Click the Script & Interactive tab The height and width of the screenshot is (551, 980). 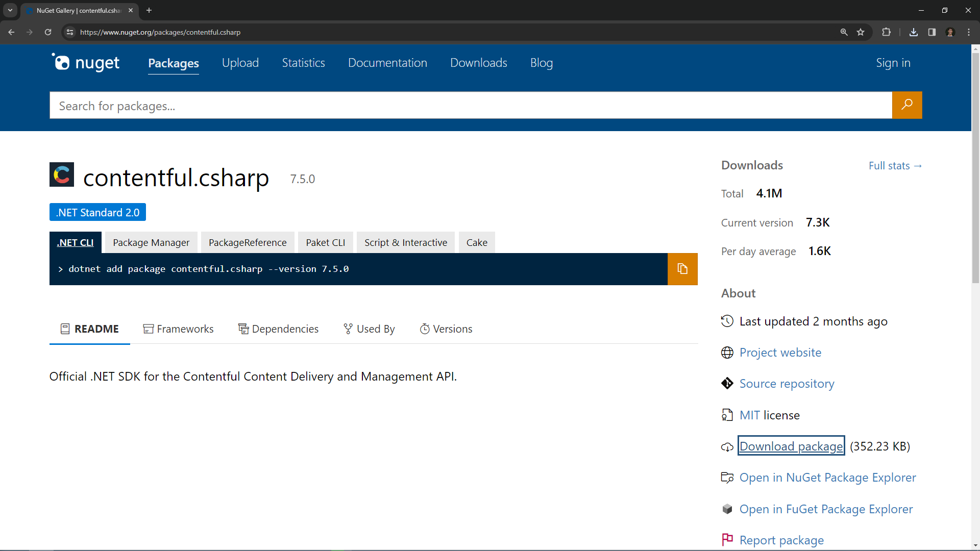coord(406,242)
